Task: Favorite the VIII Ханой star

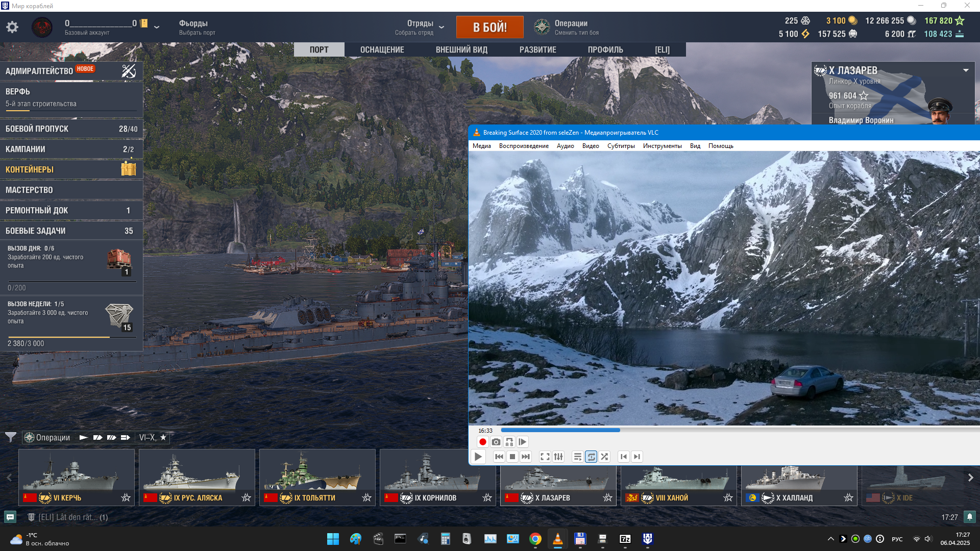Action: point(728,497)
